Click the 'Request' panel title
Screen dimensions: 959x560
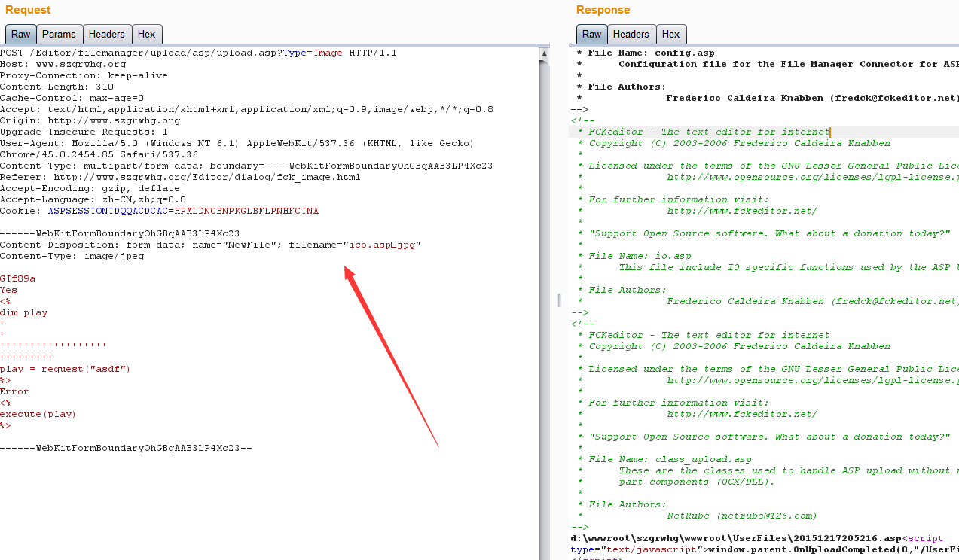[x=28, y=10]
